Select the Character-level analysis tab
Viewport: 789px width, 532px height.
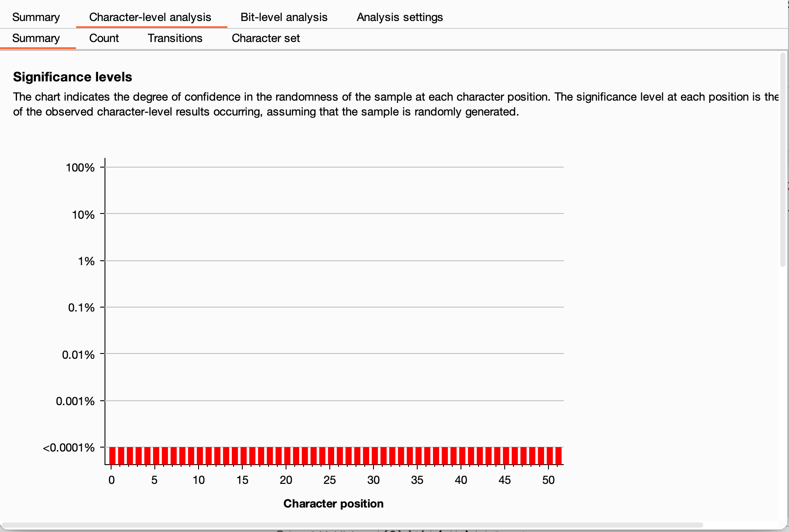point(150,17)
